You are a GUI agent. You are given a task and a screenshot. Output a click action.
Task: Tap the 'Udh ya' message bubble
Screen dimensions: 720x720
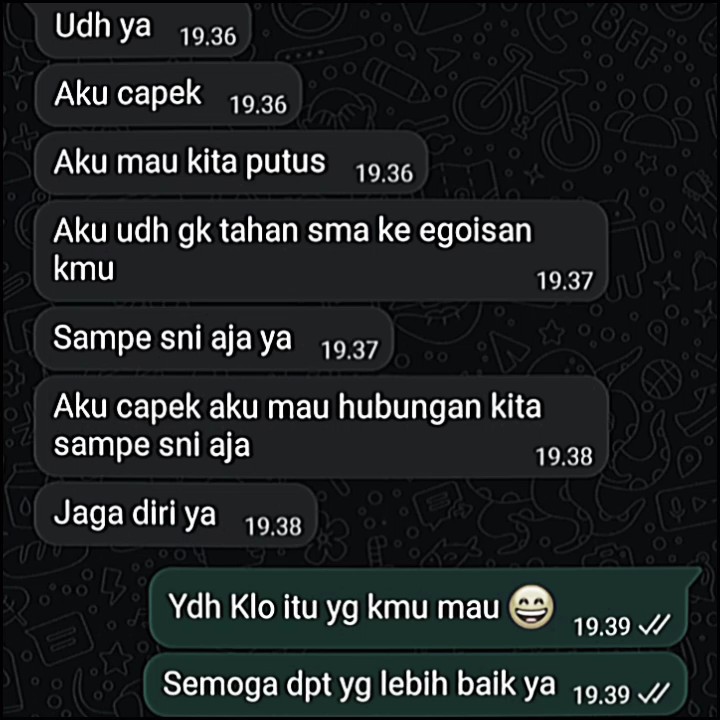(x=143, y=28)
